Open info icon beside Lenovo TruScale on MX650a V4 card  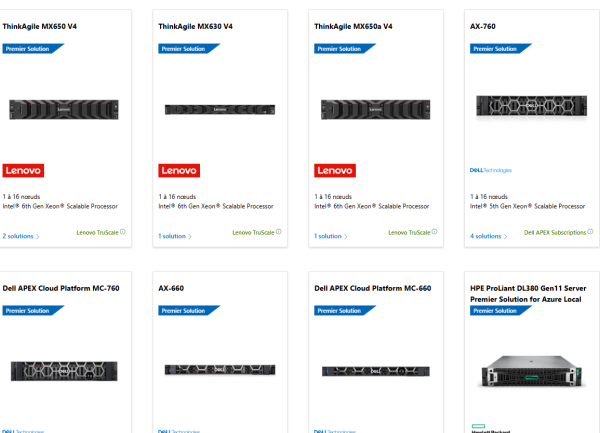pyautogui.click(x=434, y=232)
